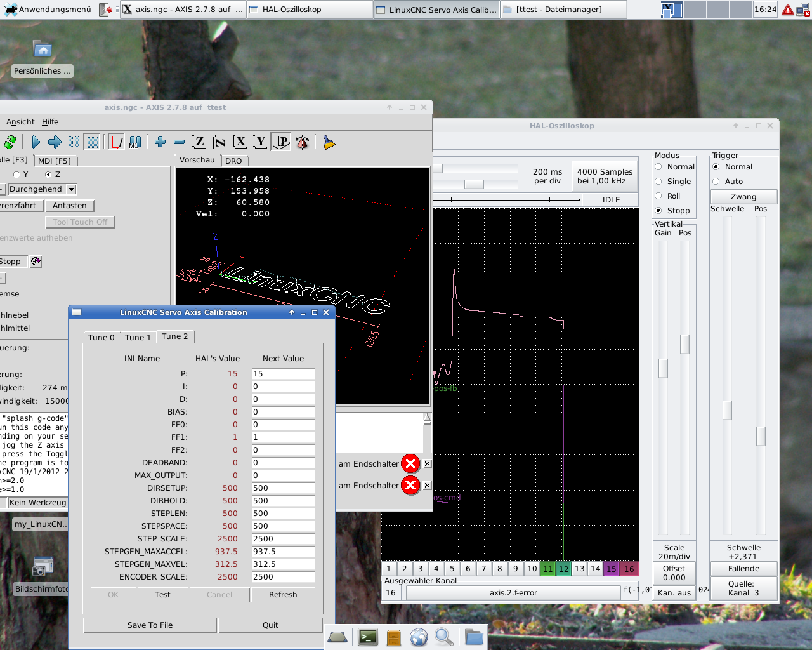Open the Ansicht menu in AXIS
Image resolution: width=812 pixels, height=650 pixels.
click(20, 122)
